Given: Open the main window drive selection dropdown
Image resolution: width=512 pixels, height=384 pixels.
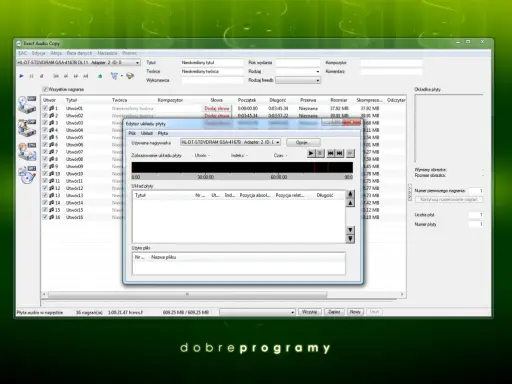Looking at the screenshot, I should point(137,63).
